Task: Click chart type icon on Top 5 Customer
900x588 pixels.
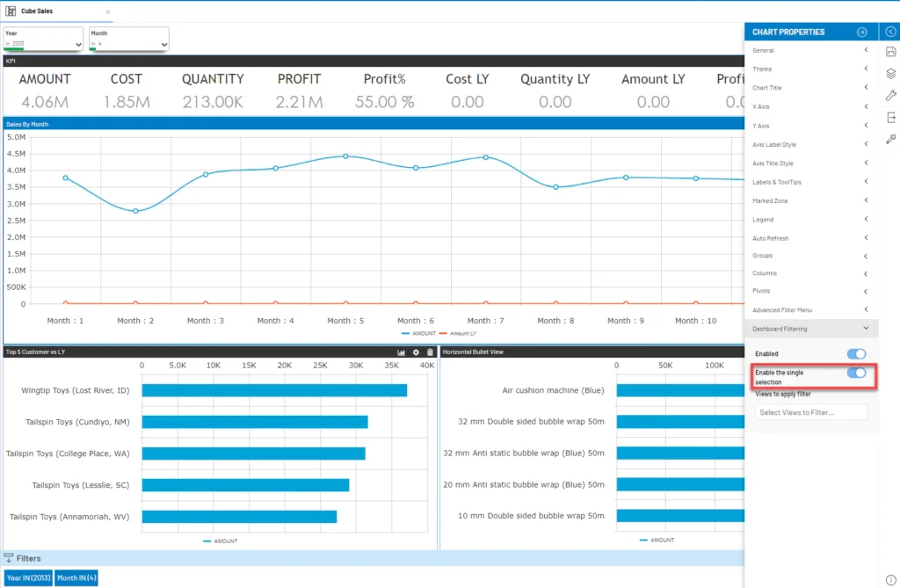Action: [x=402, y=352]
